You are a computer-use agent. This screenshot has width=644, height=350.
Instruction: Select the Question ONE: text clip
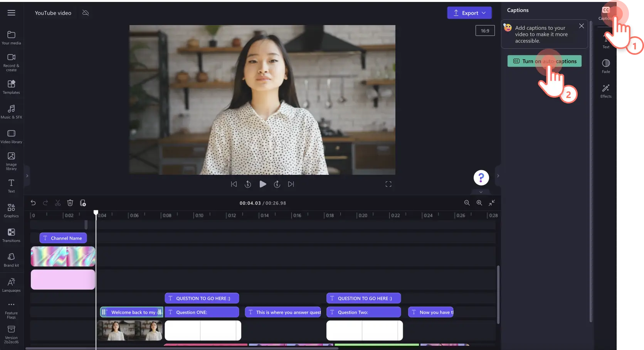[x=202, y=312]
